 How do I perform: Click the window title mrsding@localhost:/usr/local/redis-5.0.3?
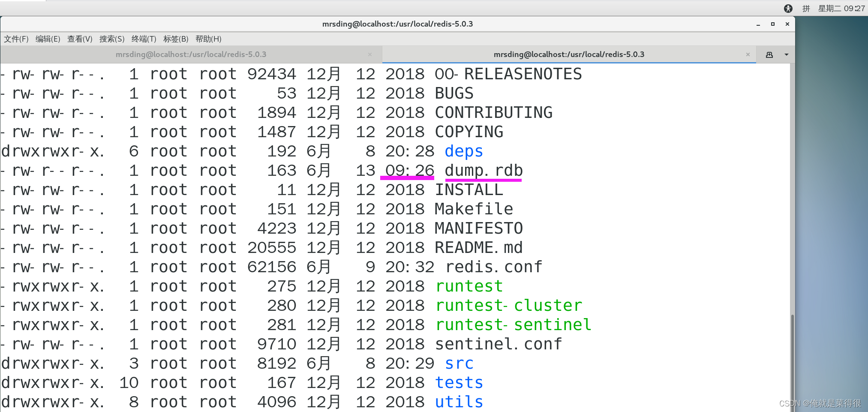[397, 24]
